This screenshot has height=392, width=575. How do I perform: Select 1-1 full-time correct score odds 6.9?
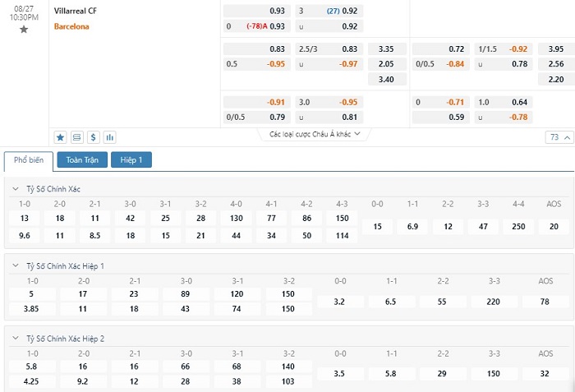coord(413,226)
